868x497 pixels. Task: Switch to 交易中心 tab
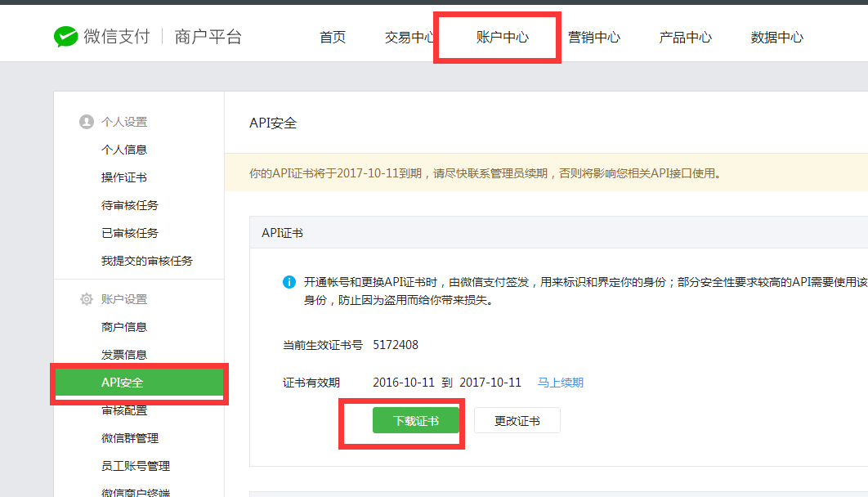pos(409,38)
